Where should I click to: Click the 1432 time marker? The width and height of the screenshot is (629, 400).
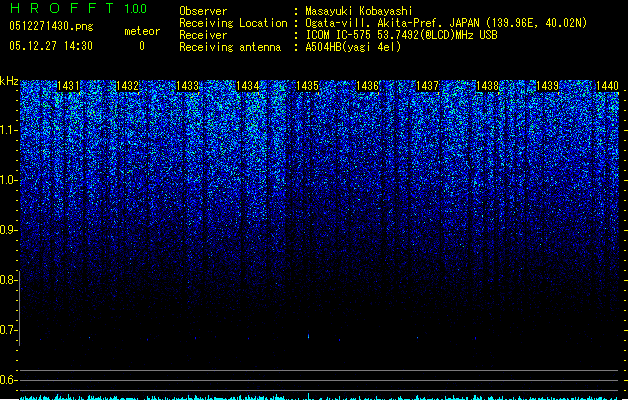pyautogui.click(x=127, y=86)
